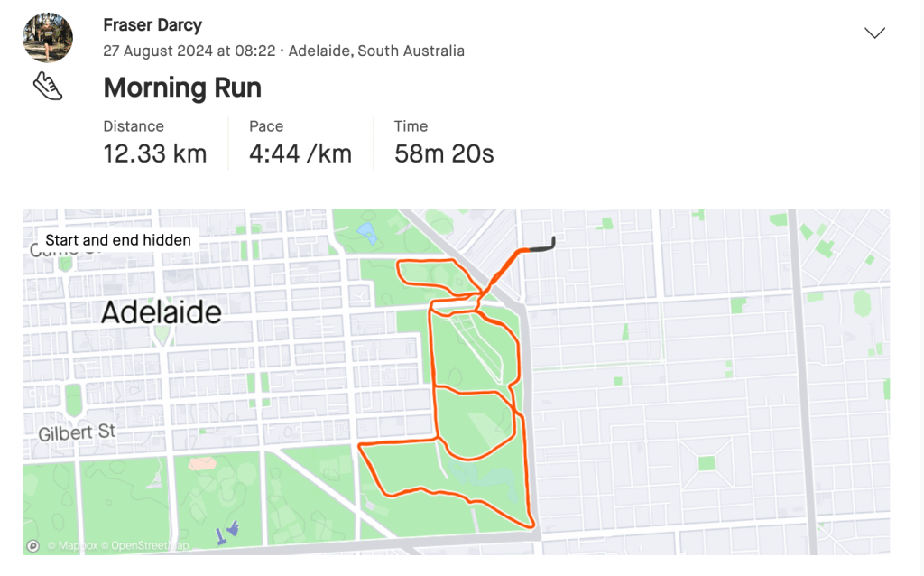Image resolution: width=924 pixels, height=576 pixels.
Task: Click the "Start and end hidden" label
Action: tap(118, 240)
